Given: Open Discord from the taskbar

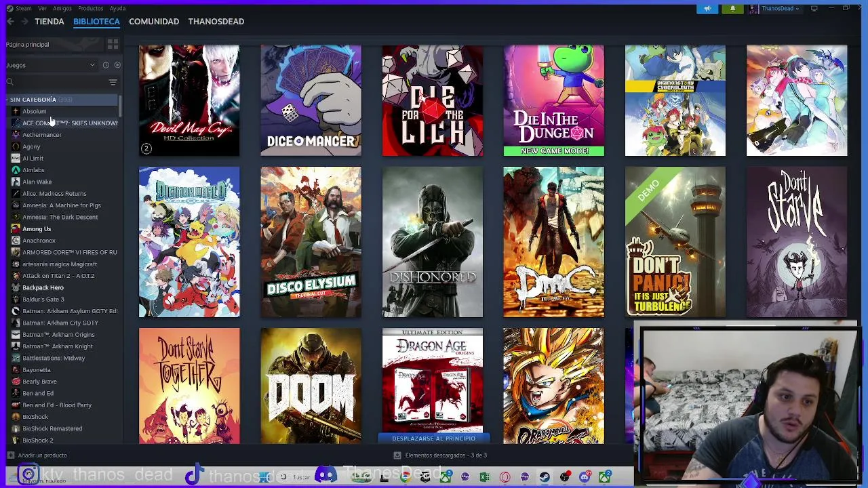Looking at the screenshot, I should tap(585, 477).
